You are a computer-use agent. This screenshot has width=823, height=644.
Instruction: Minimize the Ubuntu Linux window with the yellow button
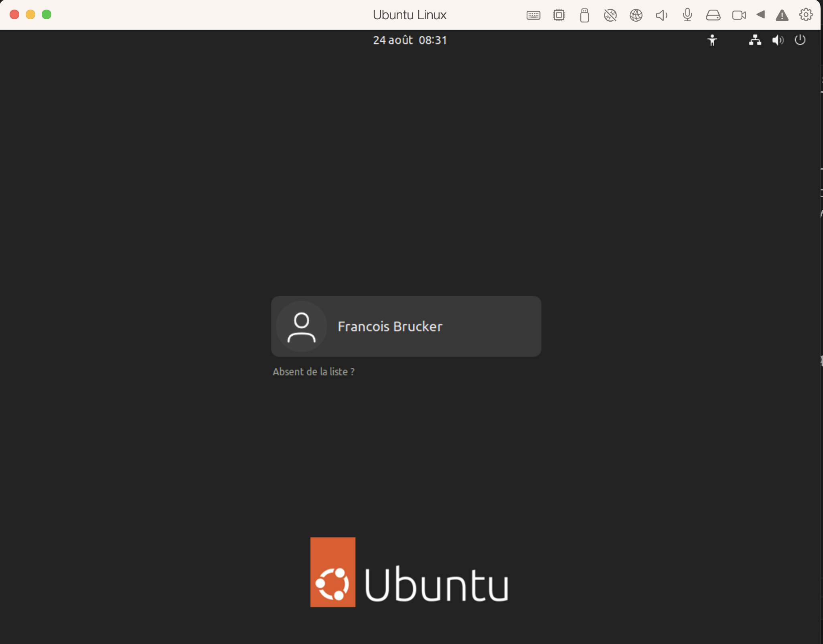pyautogui.click(x=30, y=15)
